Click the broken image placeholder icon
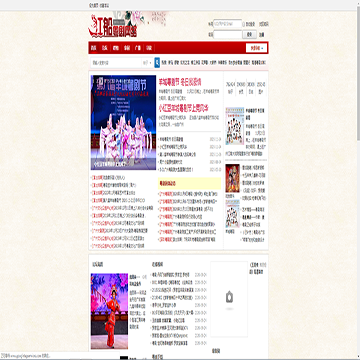 tap(229, 297)
